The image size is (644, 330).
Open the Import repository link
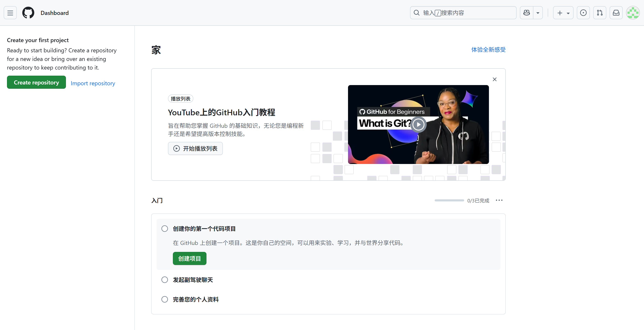point(93,83)
